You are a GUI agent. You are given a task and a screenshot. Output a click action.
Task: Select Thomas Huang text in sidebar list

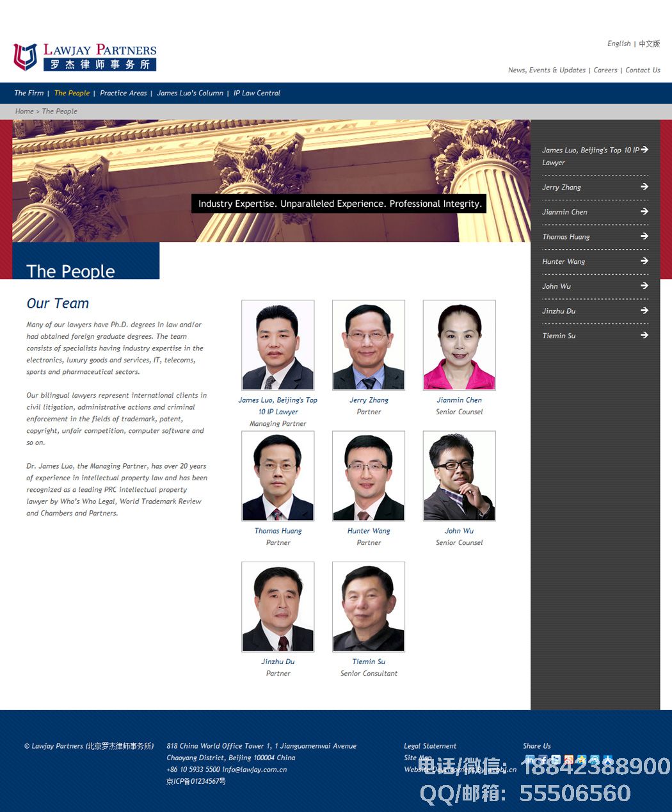click(566, 237)
